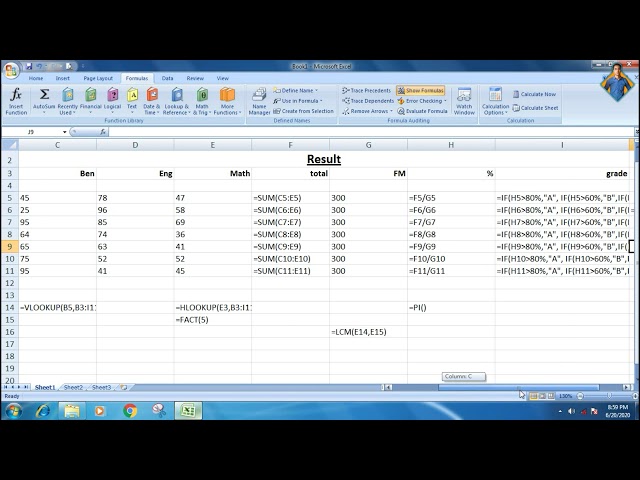
Task: Click Trace Dependents
Action: tap(368, 101)
